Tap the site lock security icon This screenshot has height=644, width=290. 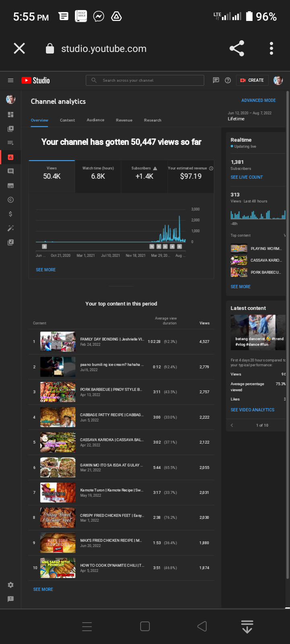coord(50,49)
